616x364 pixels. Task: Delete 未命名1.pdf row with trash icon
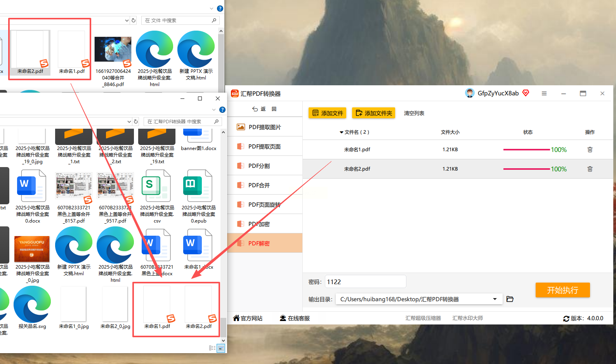tap(590, 150)
